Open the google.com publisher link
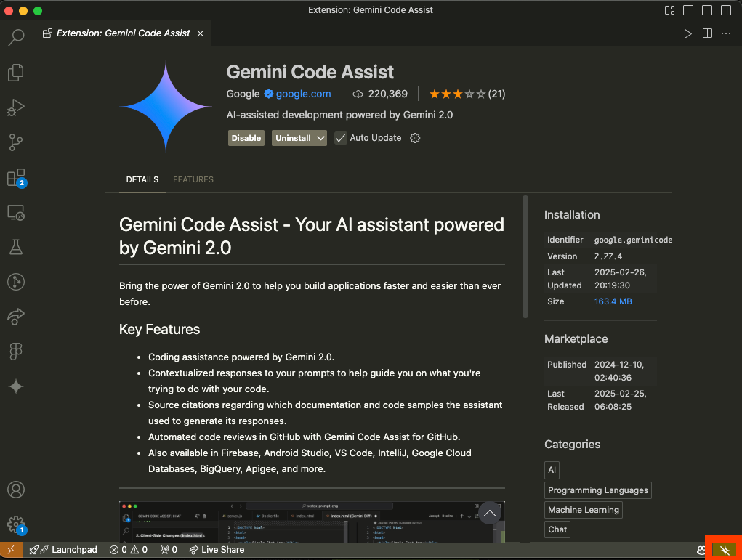This screenshot has height=560, width=742. click(303, 94)
